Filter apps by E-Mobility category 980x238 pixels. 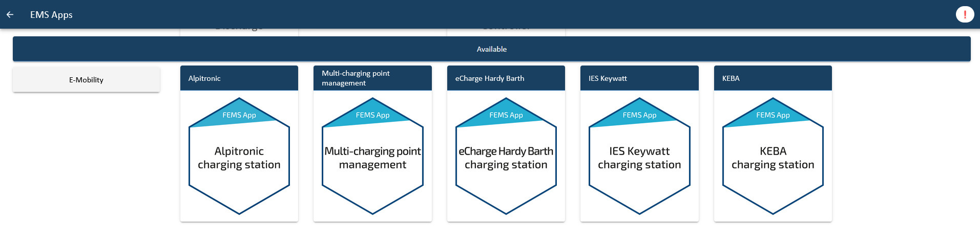(x=86, y=80)
